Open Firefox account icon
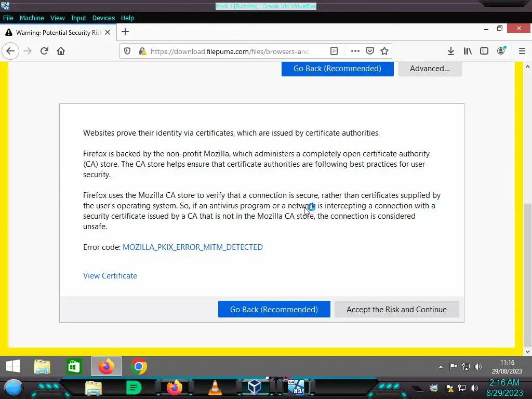Image resolution: width=532 pixels, height=399 pixels. (501, 51)
